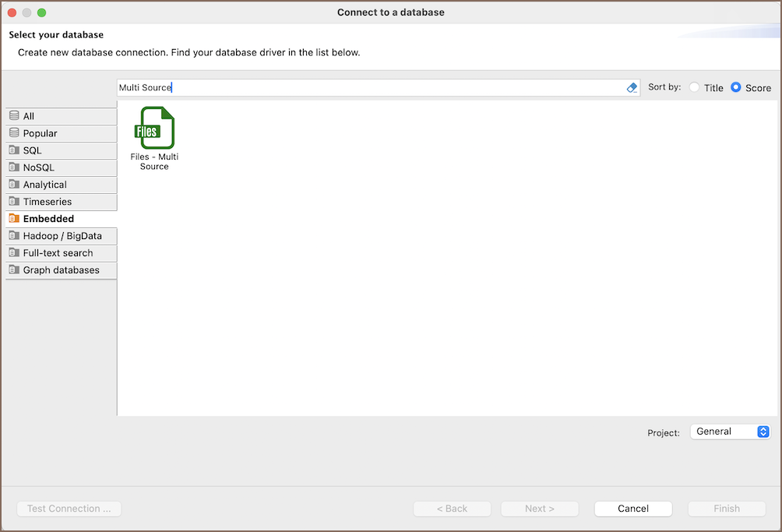Switch to Full-text search category

click(58, 253)
